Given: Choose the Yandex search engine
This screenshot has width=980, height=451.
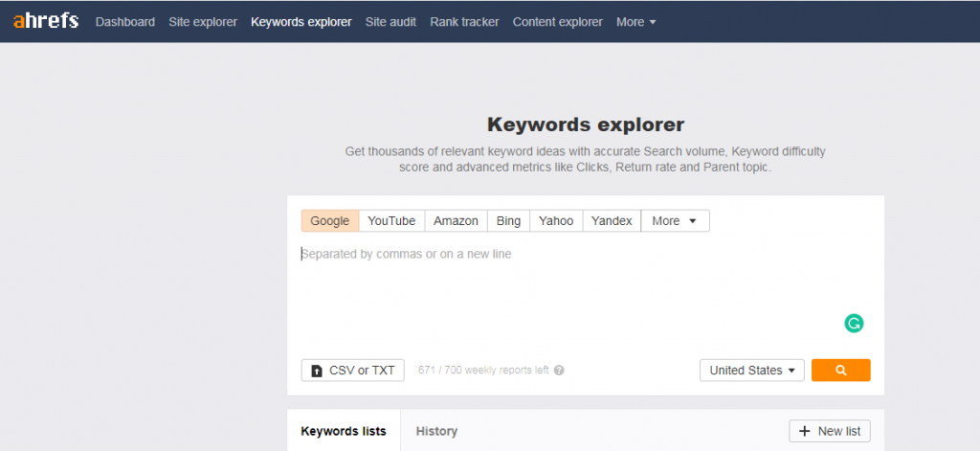Looking at the screenshot, I should (x=612, y=221).
